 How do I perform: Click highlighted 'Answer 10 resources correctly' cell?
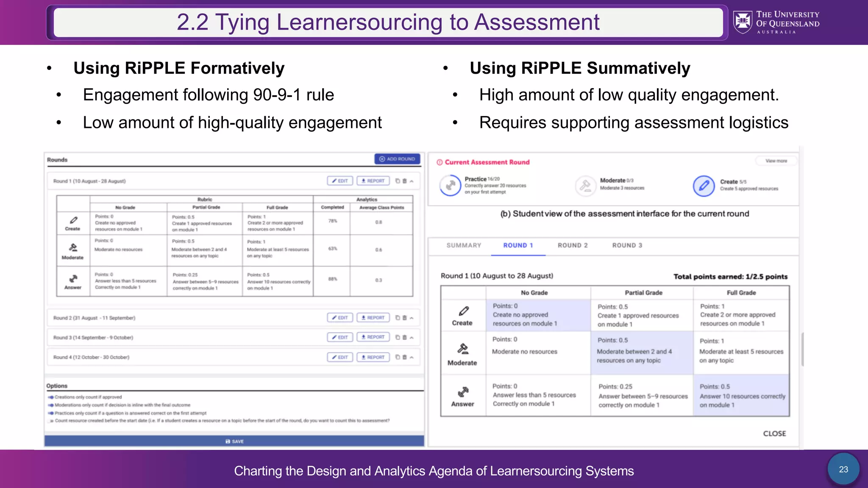click(x=741, y=395)
